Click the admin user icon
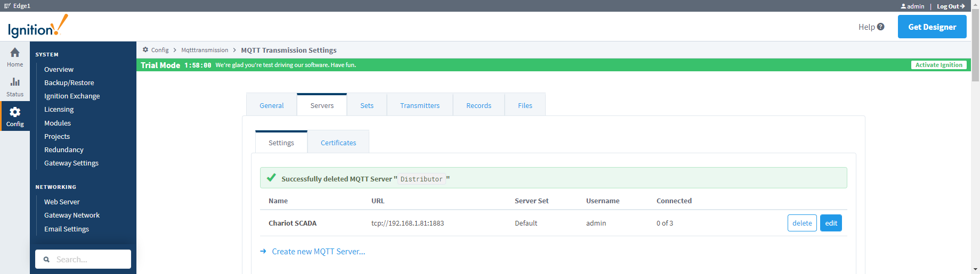This screenshot has height=274, width=980. click(903, 6)
